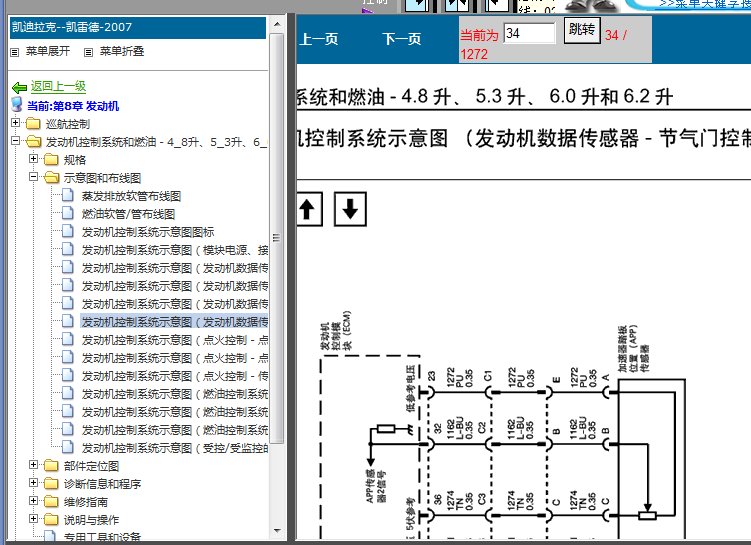The width and height of the screenshot is (751, 545).
Task: Open 发动机控制系统示意图 (模块电源 document
Action: [x=175, y=250]
